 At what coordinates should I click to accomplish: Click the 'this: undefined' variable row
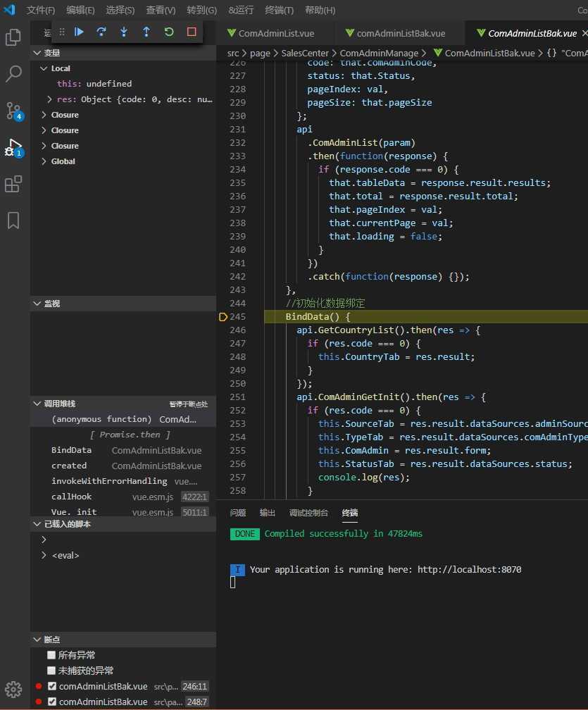tap(123, 84)
